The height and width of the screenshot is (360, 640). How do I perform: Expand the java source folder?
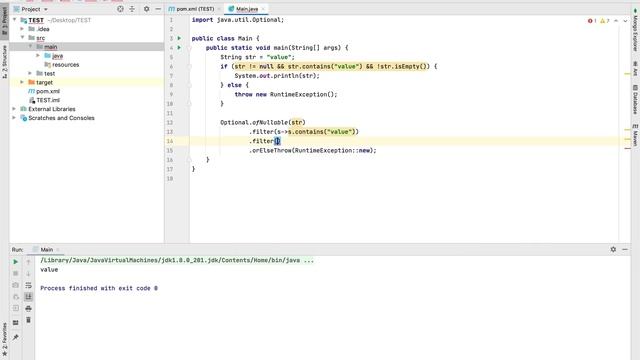point(38,55)
